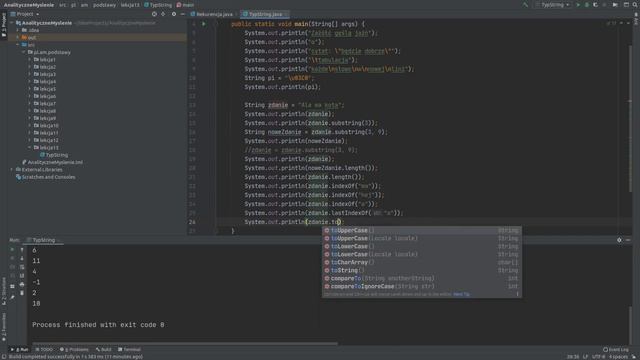
Task: Print the console output via printer icon
Action: (22, 284)
